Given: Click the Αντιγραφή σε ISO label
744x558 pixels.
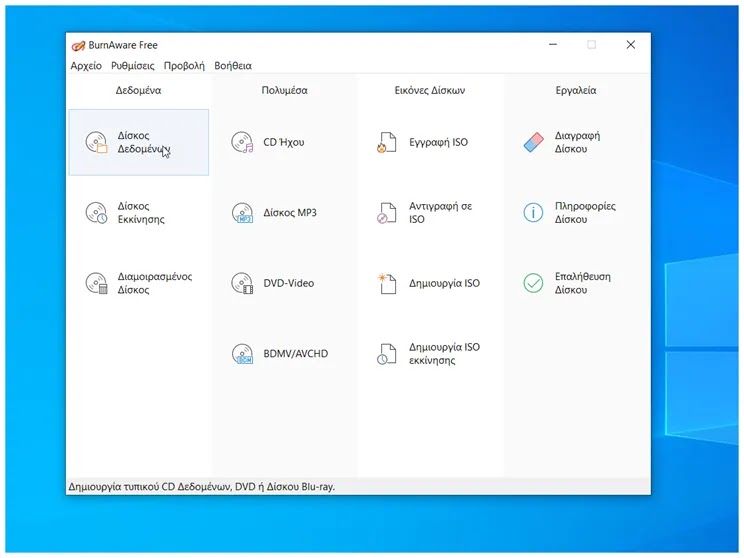Looking at the screenshot, I should 440,213.
